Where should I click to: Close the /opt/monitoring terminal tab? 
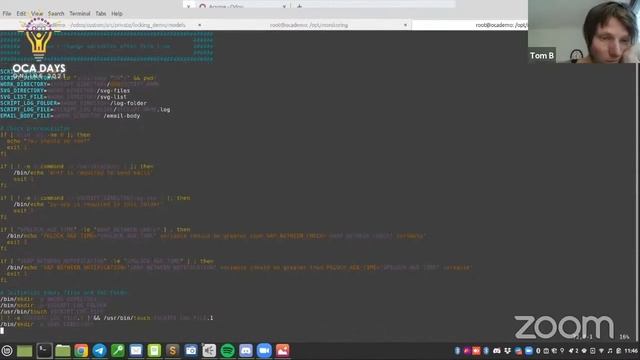click(x=405, y=25)
